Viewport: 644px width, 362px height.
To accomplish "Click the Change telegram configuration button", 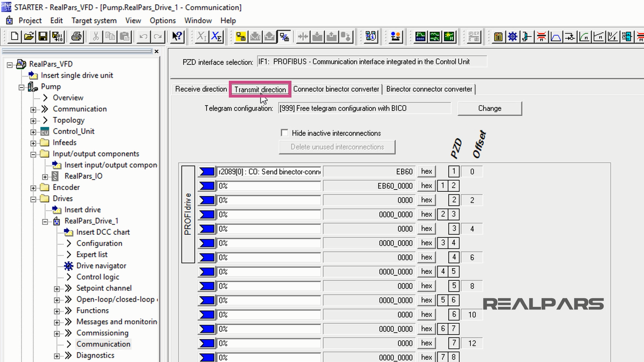I will pyautogui.click(x=490, y=108).
